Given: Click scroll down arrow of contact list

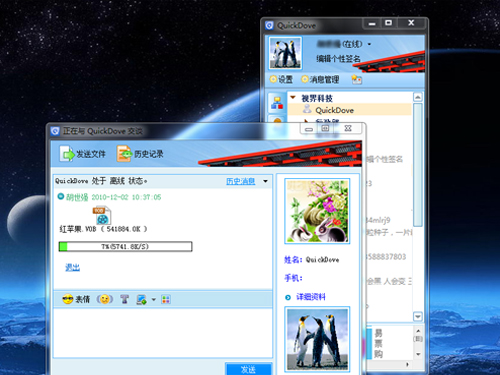Looking at the screenshot, I should coord(418,316).
